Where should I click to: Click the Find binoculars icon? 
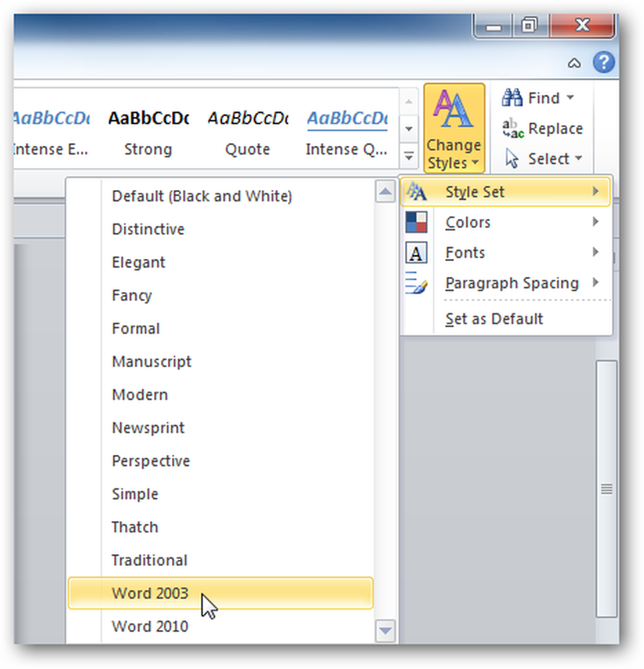(x=512, y=98)
